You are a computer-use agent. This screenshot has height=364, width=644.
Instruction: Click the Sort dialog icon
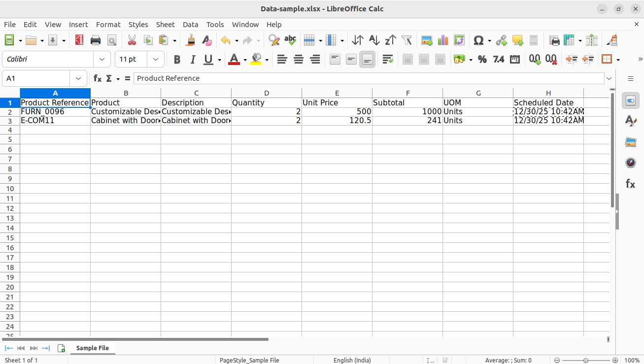(358, 40)
